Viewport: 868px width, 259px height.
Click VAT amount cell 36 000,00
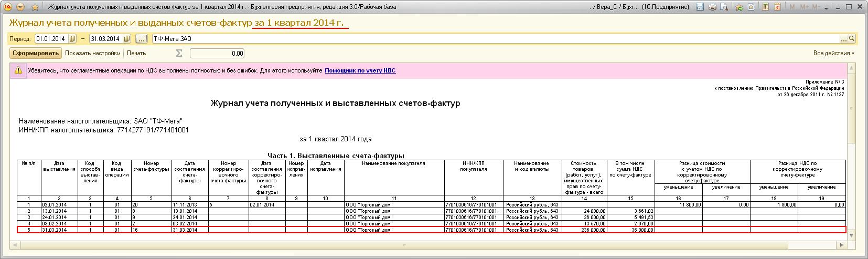pos(631,230)
